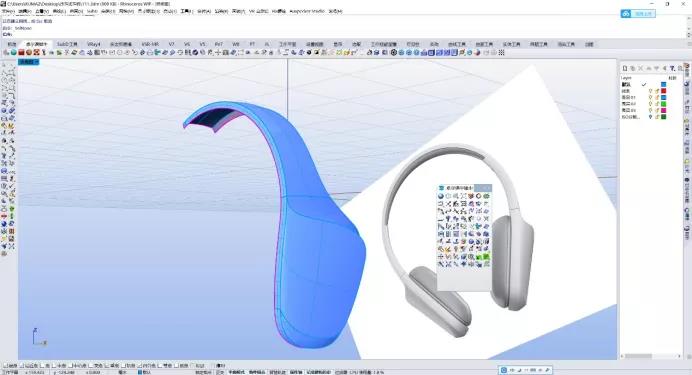Click the new layer icon in Layers panel
The width and height of the screenshot is (692, 375).
tap(625, 68)
